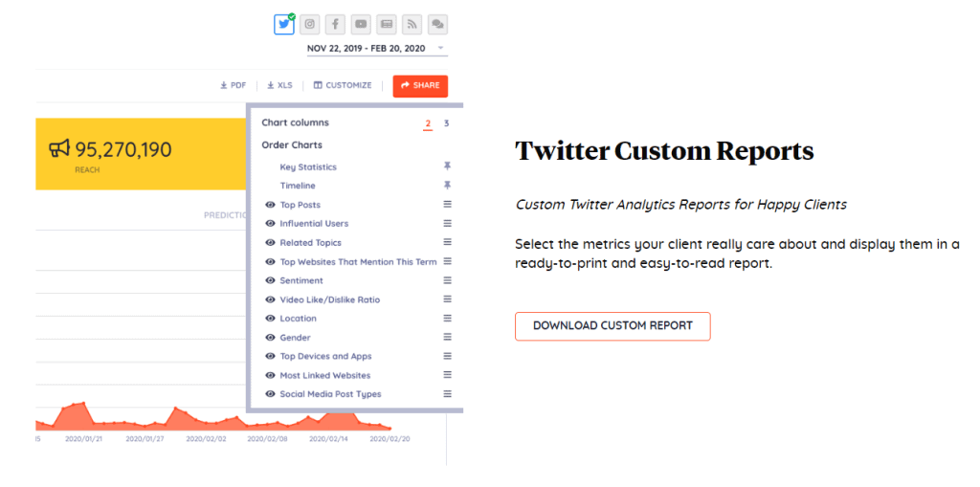Select the Instagram source icon

310,24
